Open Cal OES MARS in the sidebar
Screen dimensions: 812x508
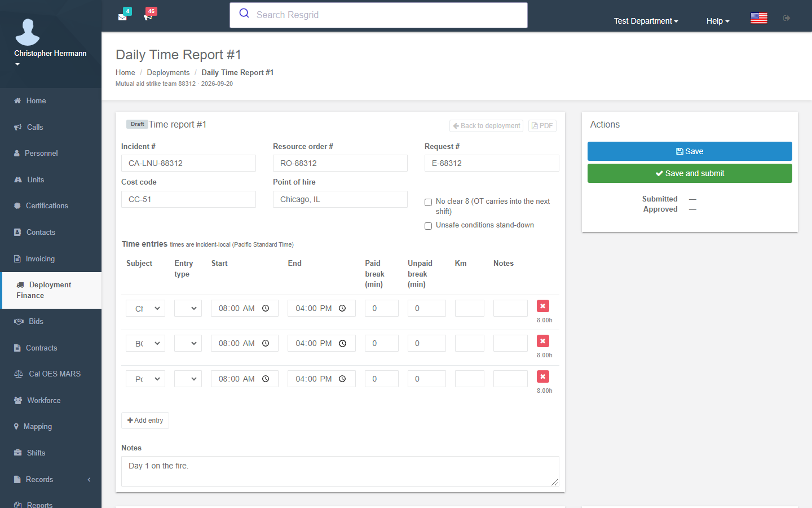(51, 374)
